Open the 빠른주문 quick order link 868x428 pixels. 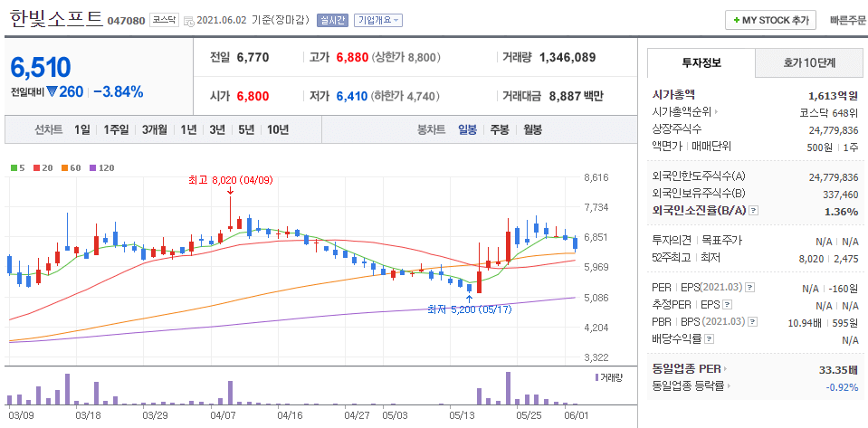click(x=848, y=21)
